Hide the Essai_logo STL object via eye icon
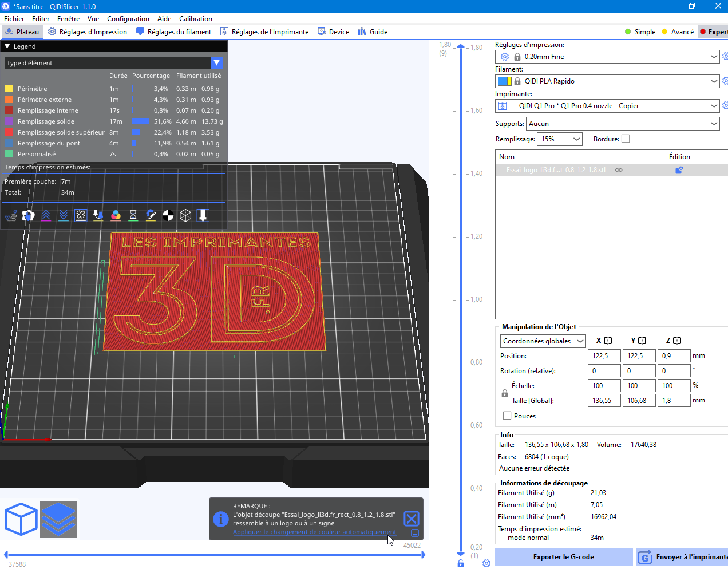 click(619, 170)
